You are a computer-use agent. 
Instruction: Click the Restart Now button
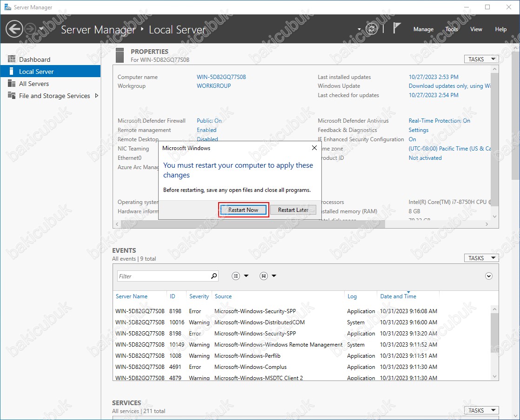point(243,210)
